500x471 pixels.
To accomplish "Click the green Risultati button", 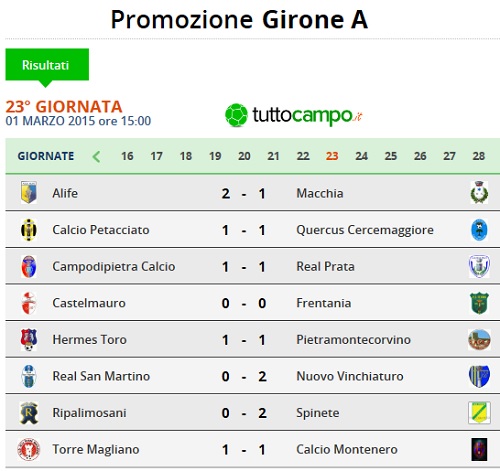I will (x=47, y=65).
